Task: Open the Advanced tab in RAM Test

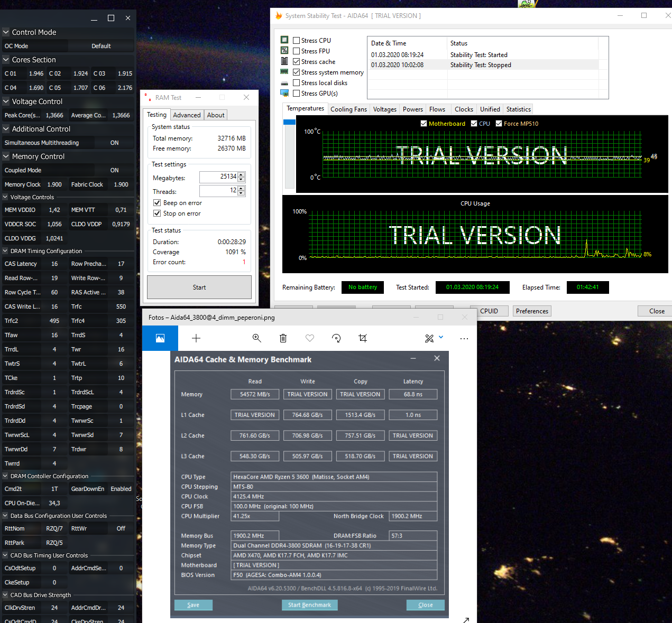Action: (x=187, y=115)
